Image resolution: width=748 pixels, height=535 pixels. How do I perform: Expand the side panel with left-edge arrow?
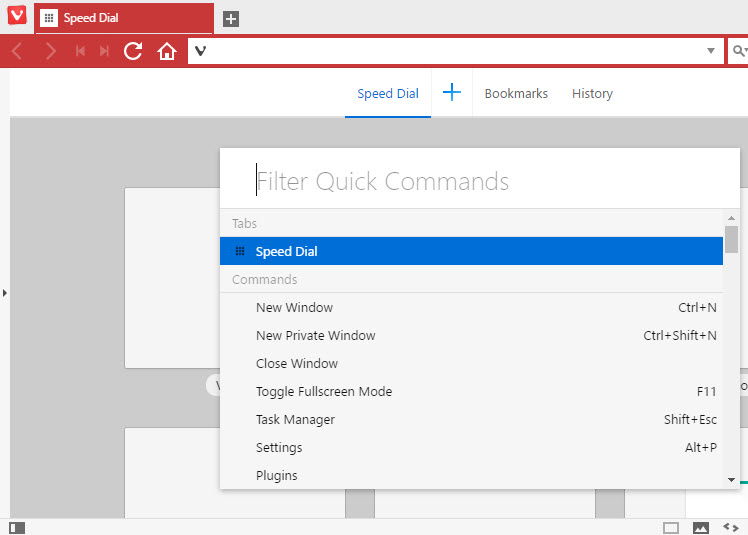pos(4,293)
